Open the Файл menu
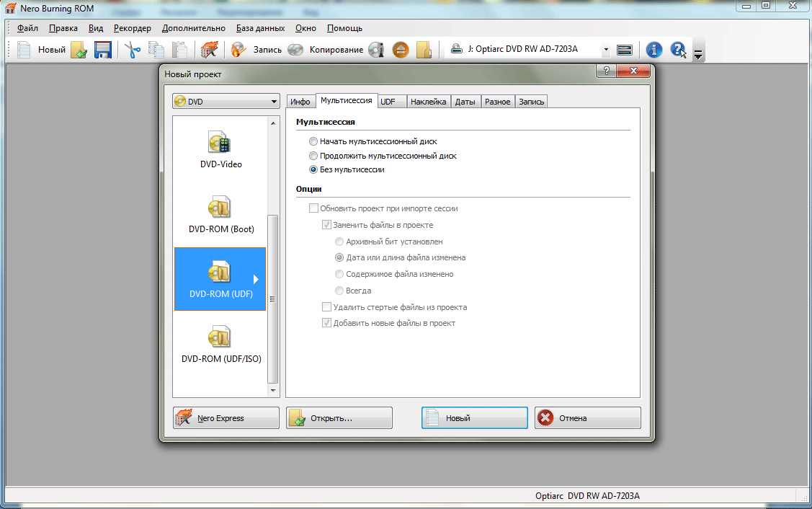Screen dimensions: 812x509 pyautogui.click(x=27, y=28)
